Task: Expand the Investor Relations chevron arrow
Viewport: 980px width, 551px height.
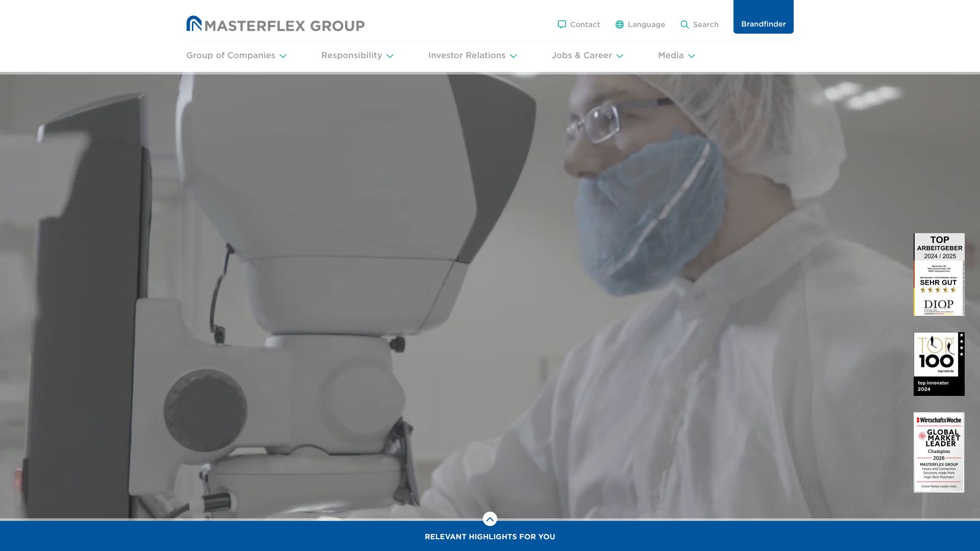Action: (513, 56)
